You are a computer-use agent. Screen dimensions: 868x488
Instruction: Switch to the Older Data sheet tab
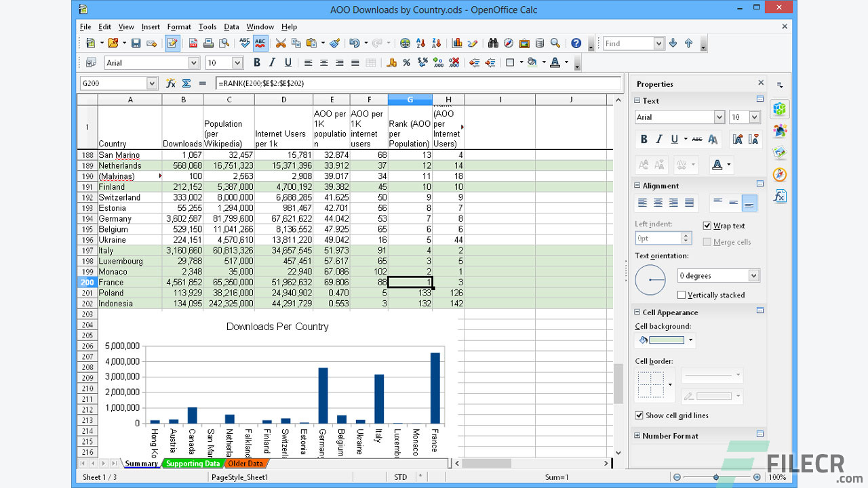245,464
